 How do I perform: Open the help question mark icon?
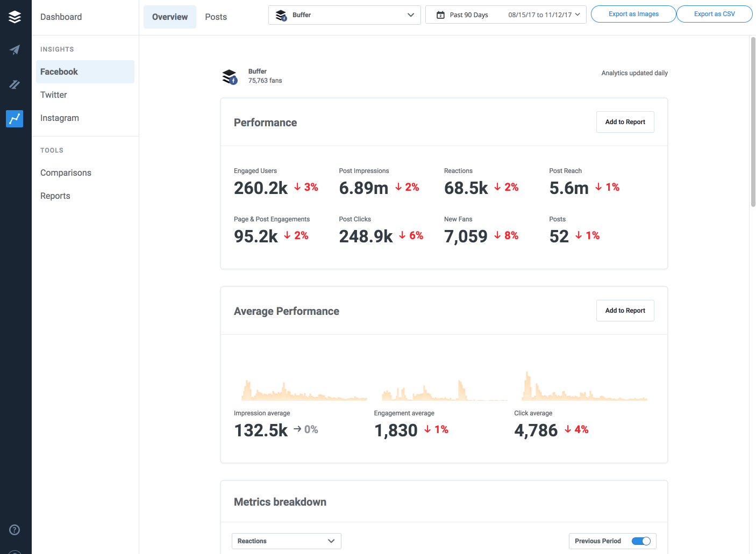(15, 530)
